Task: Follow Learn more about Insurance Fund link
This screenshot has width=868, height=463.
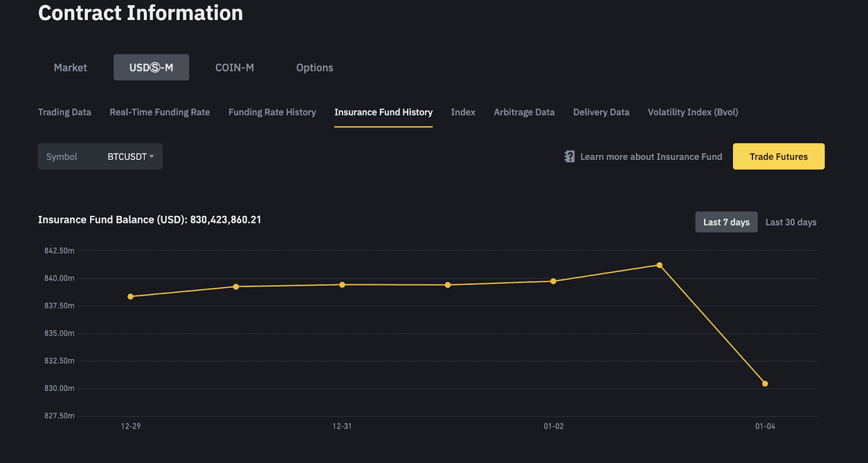Action: click(x=651, y=157)
